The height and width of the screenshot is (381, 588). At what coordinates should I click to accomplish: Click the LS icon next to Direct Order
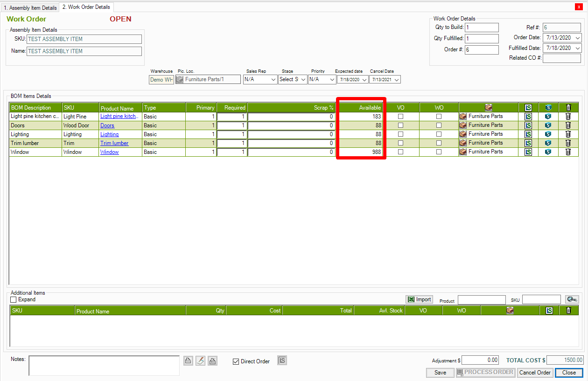tap(282, 360)
